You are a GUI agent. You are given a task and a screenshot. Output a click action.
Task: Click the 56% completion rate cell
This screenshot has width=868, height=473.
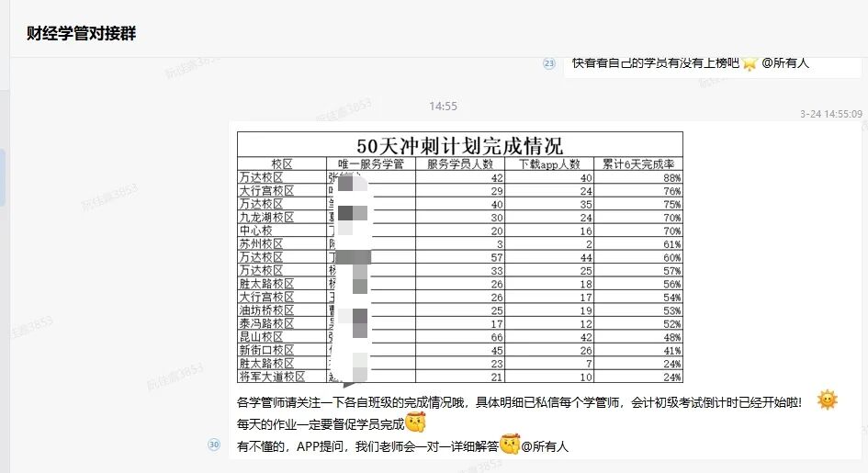click(x=638, y=284)
